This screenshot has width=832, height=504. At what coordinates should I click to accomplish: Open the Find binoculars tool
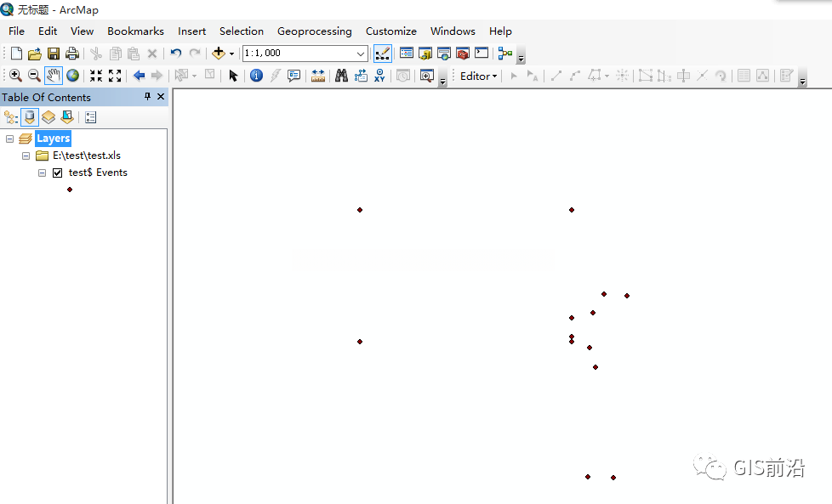pyautogui.click(x=341, y=76)
